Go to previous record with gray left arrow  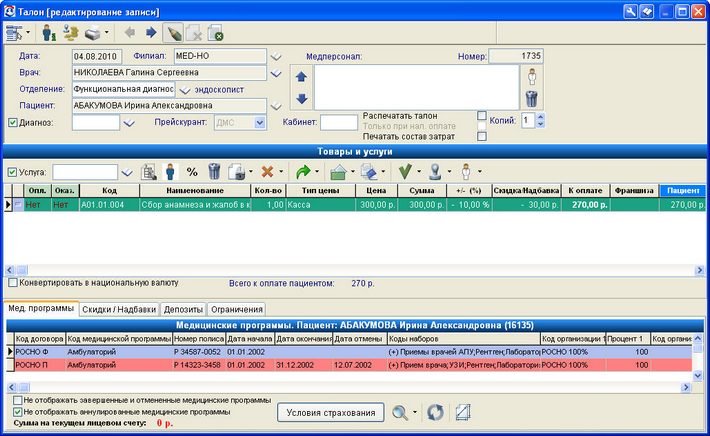(x=130, y=33)
